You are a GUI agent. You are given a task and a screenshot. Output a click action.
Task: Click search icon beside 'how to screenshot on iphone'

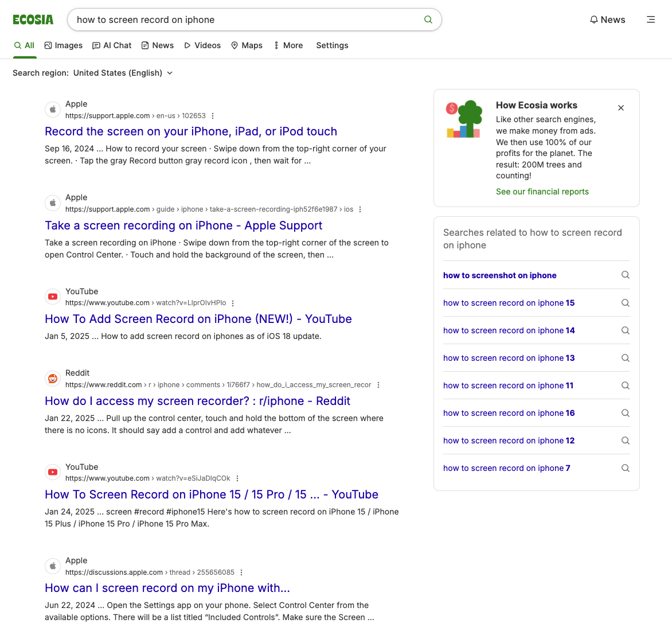click(x=626, y=275)
